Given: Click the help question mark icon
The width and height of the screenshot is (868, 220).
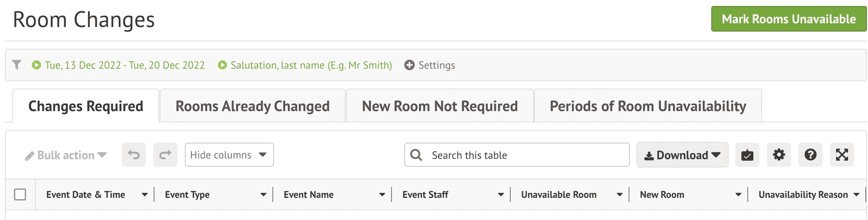Looking at the screenshot, I should point(810,155).
